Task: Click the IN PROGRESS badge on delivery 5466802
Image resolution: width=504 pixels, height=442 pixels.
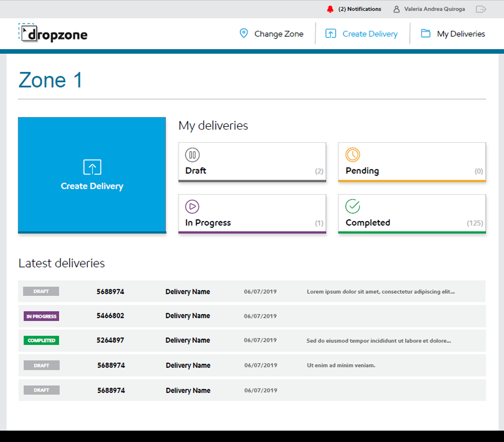Action: (41, 316)
